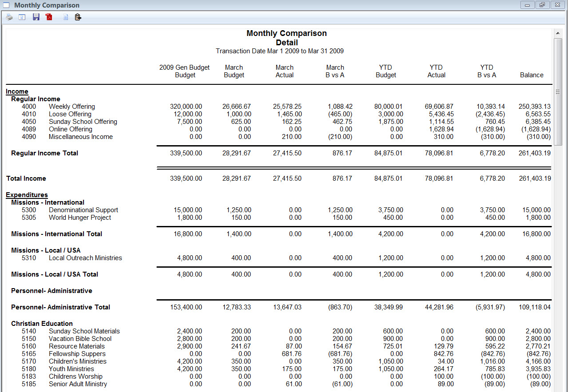This screenshot has width=568, height=392.
Task: Click account 4000 Weekly Offering row
Action: (71, 107)
